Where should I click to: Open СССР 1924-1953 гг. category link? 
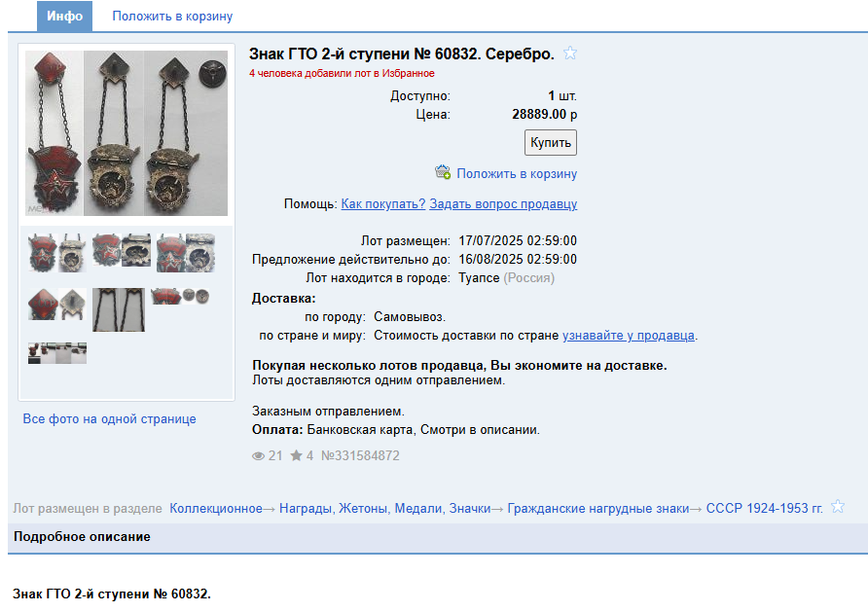[x=765, y=509]
